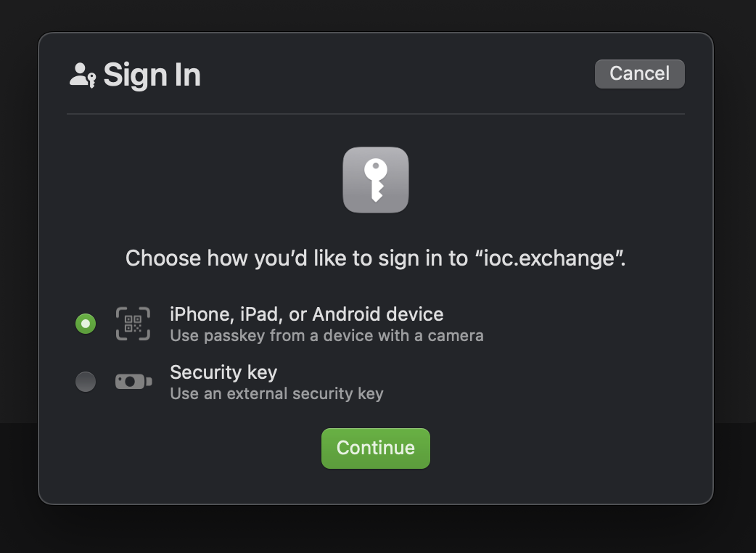The image size is (756, 553).
Task: Click the green dot of the selected passkey option
Action: pos(86,324)
